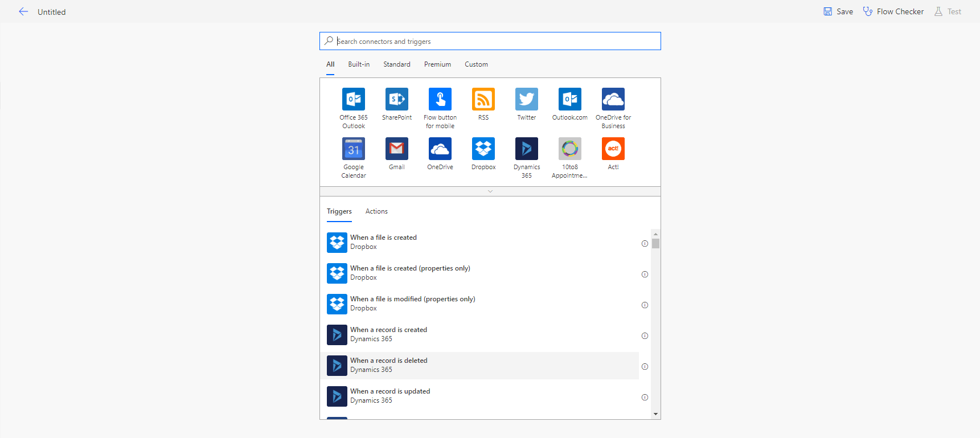Select the Dropbox connector in the grid
Viewport: 980px width, 438px height.
coord(483,149)
